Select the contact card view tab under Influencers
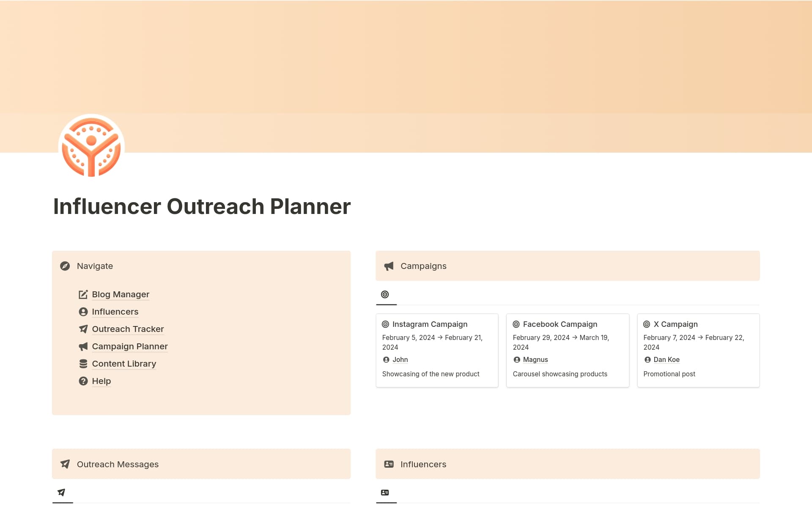 385,492
